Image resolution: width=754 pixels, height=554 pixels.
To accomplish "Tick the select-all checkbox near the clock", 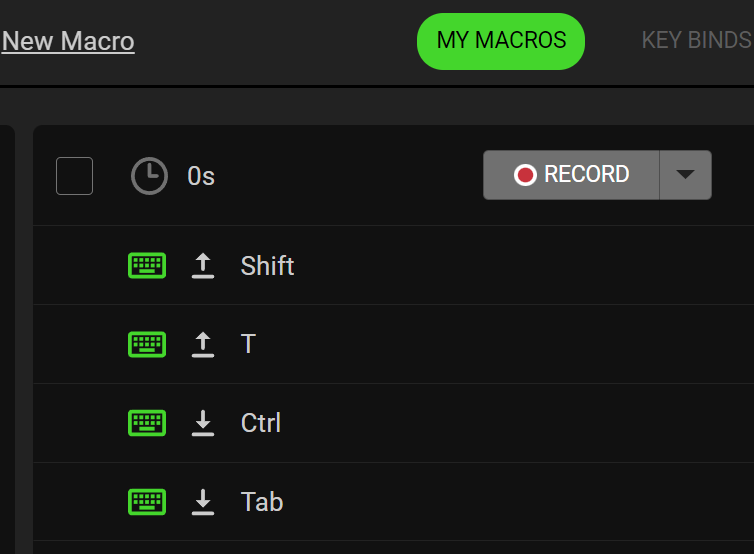I will point(75,176).
